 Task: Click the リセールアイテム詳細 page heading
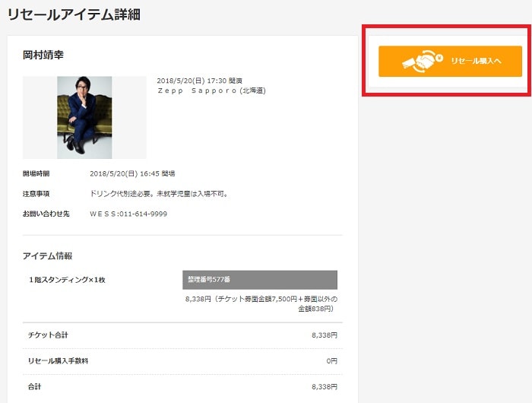[x=74, y=14]
